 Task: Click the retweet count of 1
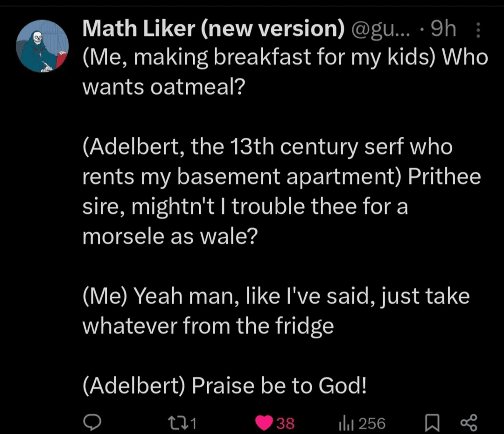[x=193, y=423]
